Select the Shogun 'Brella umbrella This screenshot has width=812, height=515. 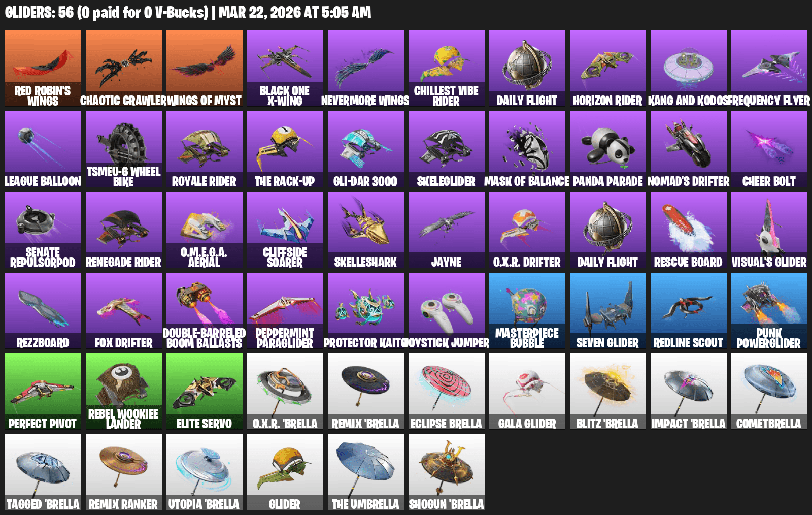(x=447, y=472)
